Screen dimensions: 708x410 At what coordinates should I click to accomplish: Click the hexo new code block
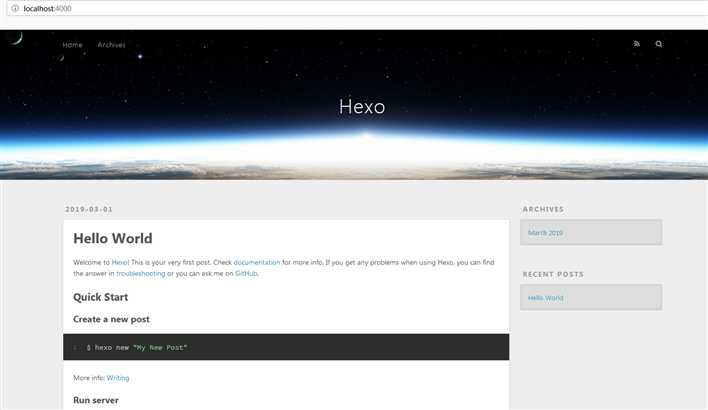click(x=286, y=347)
